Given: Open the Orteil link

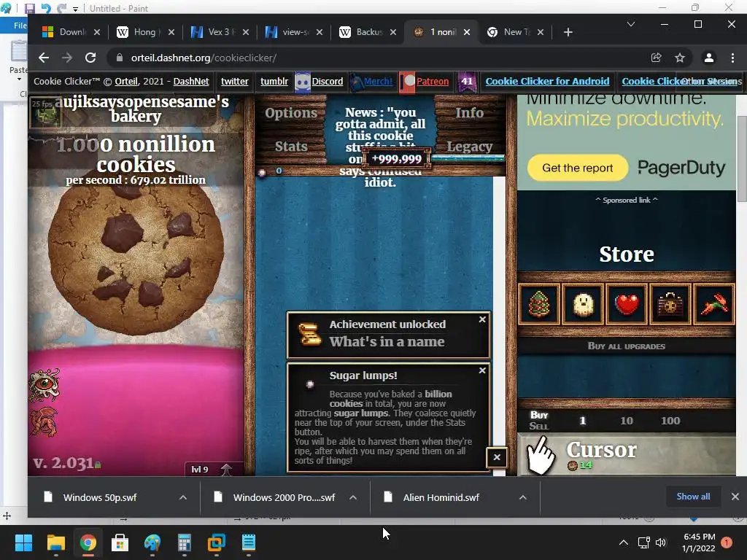Looking at the screenshot, I should coord(126,82).
